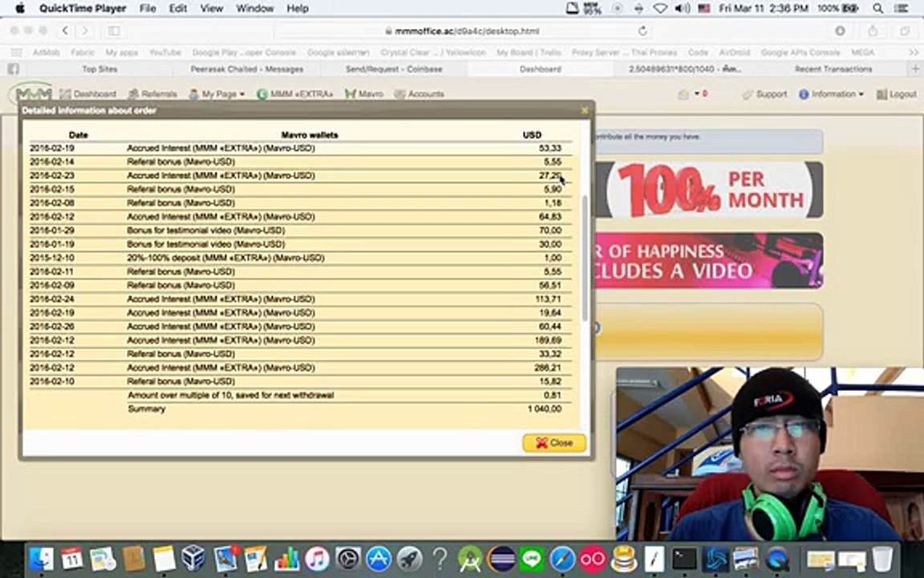Open Finder from the Dock
924x578 pixels.
tap(41, 559)
